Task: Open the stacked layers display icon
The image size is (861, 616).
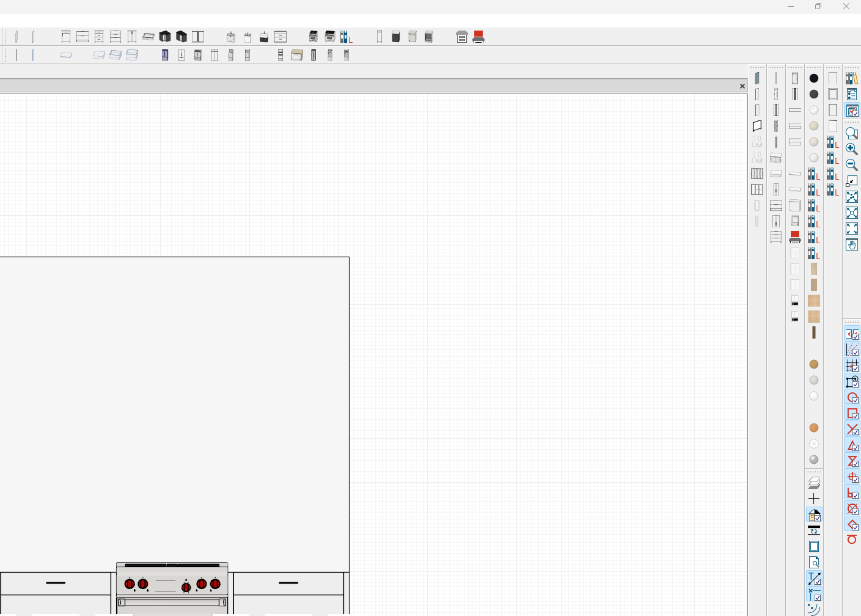Action: coord(814,483)
